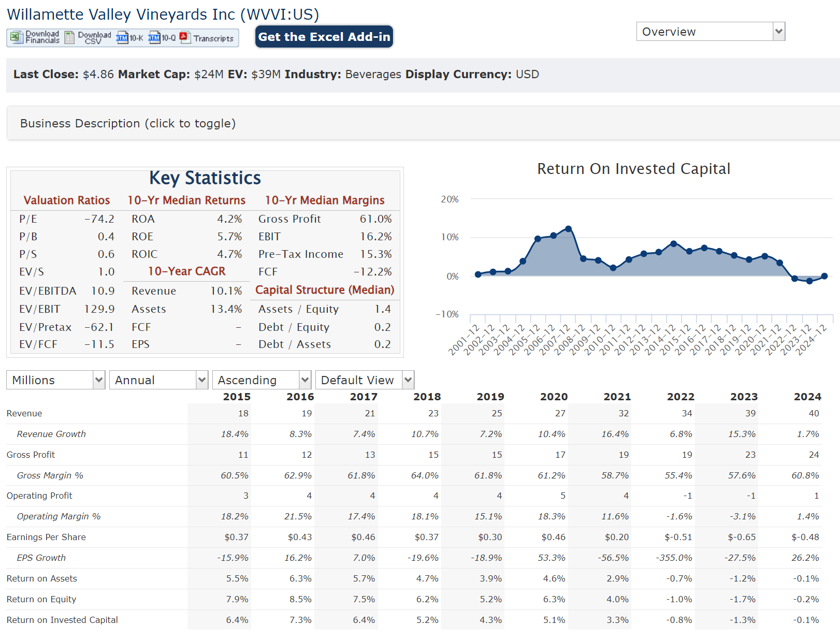Select the EPS Growth row label
The width and height of the screenshot is (840, 639).
pyautogui.click(x=41, y=558)
